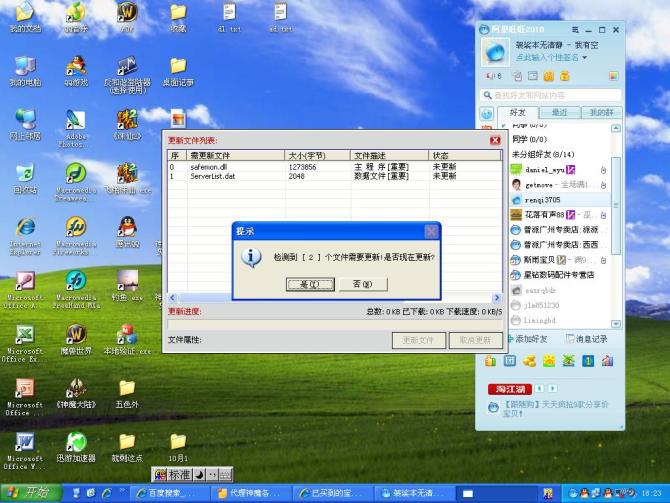Viewport: 670px width, 503px height.
Task: Open signature dropdown arrow in AliWangWang
Action: pos(584,58)
